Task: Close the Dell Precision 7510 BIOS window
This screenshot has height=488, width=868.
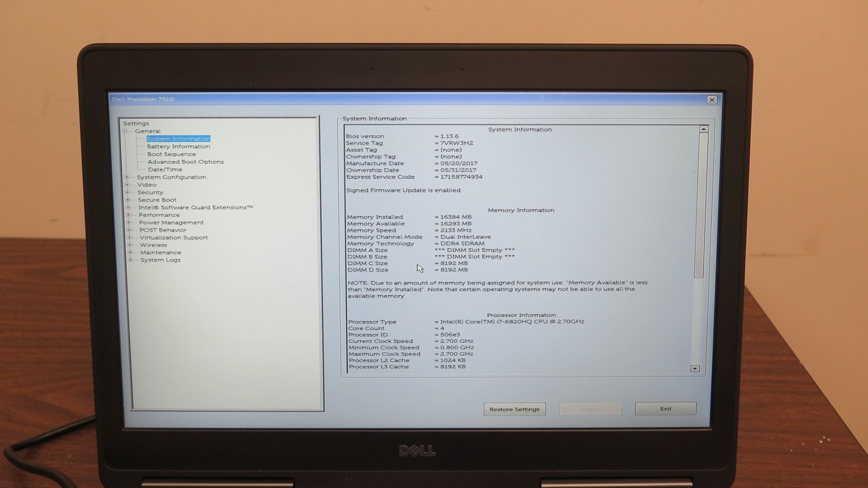Action: coord(711,100)
